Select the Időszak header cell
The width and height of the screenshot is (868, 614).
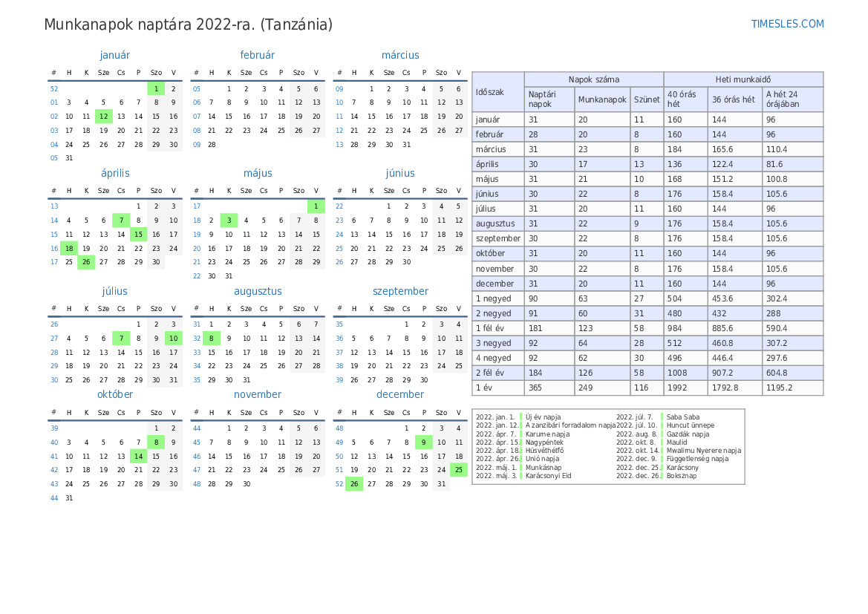498,92
